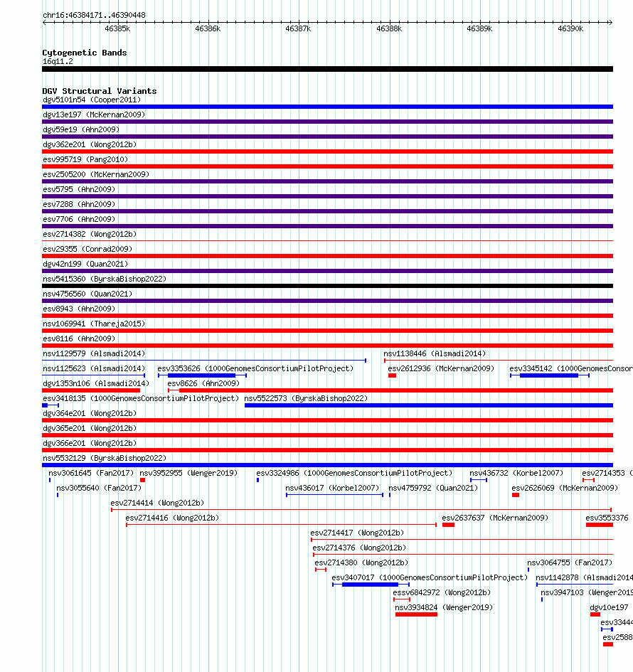This screenshot has height=672, width=633.
Task: Select essv6842972 (Wong2012b) label
Action: click(x=442, y=593)
